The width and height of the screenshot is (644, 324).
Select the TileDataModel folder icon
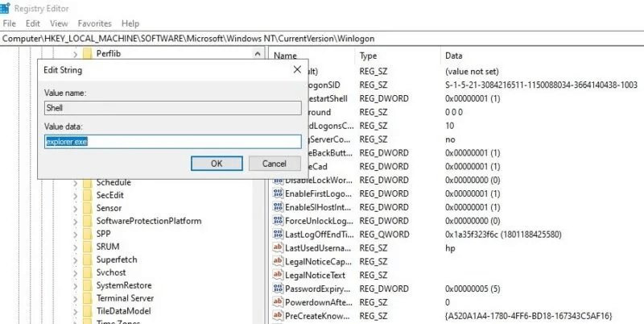pos(88,311)
